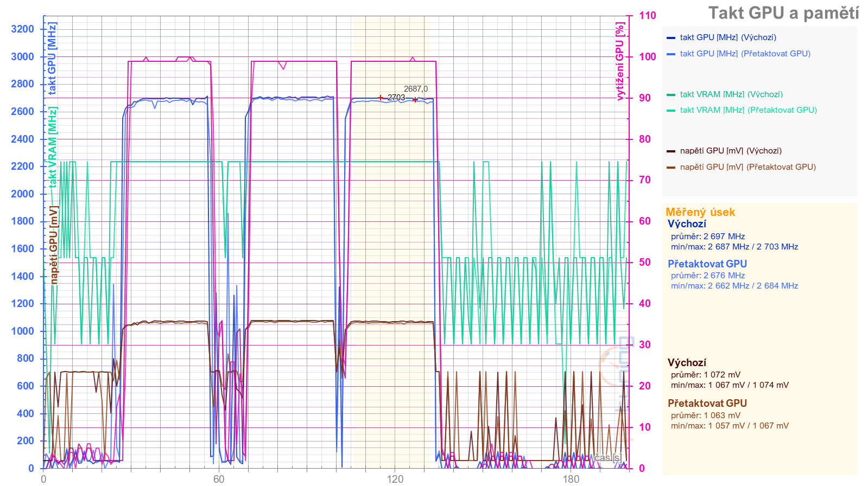Screen dimensions: 868x486
Task: Click dark blue swatch for takt GPU Výchozí
Action: coord(671,38)
